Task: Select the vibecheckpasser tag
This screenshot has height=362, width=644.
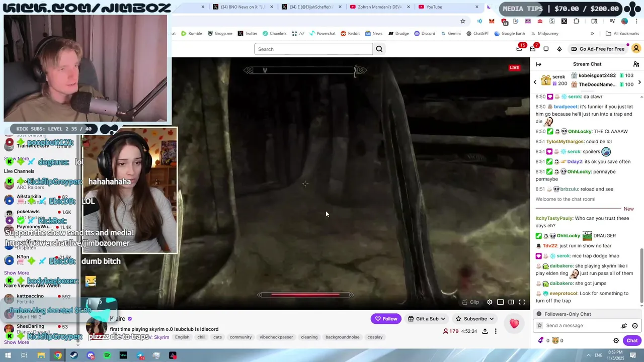Action: coord(276,337)
